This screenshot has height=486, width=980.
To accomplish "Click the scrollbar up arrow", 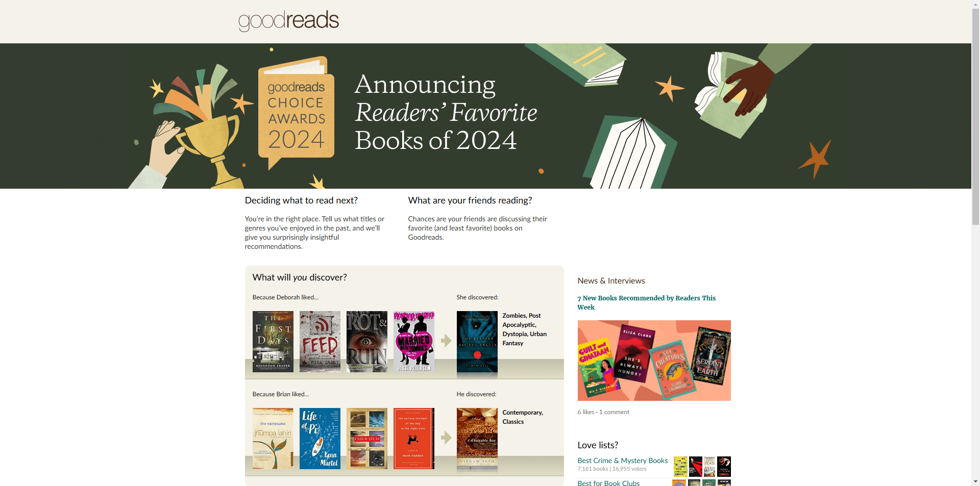I will (x=975, y=4).
